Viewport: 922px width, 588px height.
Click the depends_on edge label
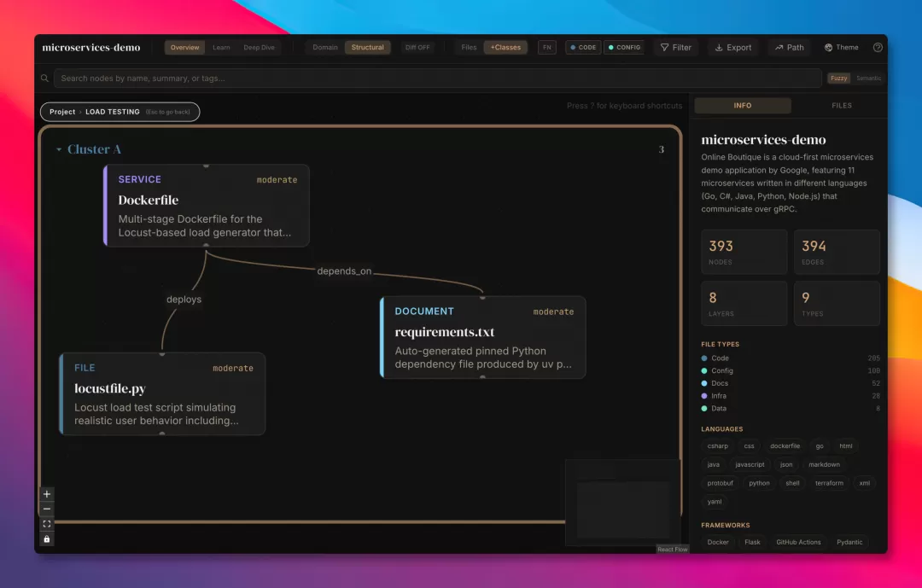pos(344,271)
